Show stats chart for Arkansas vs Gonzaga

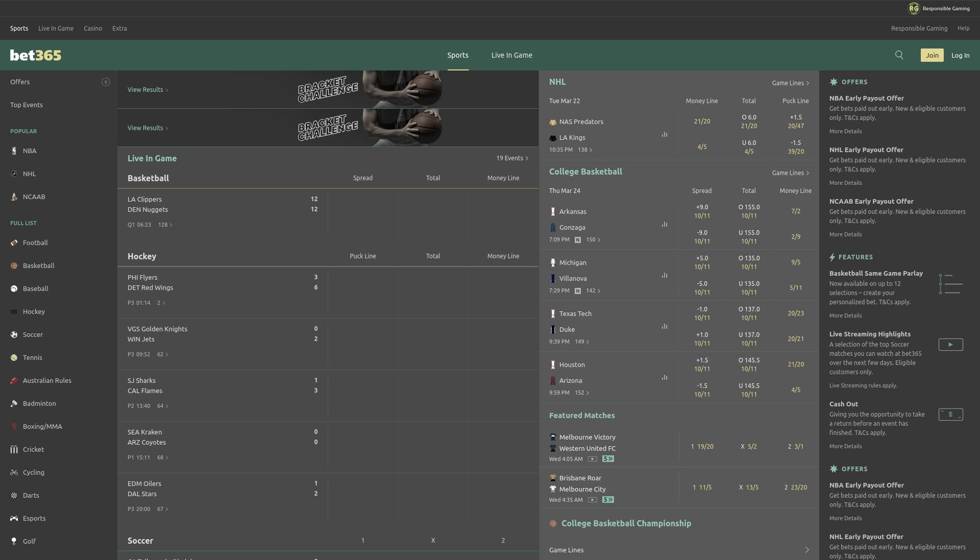coord(665,224)
